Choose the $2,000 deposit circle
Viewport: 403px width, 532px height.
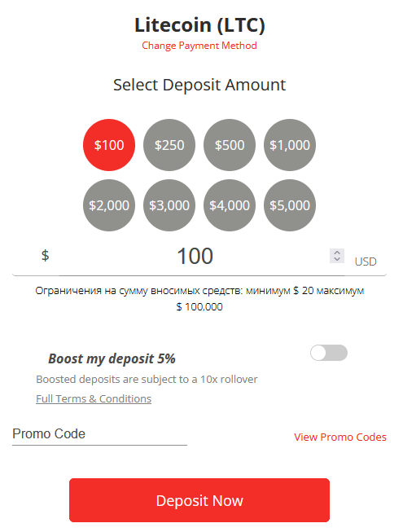click(x=109, y=205)
